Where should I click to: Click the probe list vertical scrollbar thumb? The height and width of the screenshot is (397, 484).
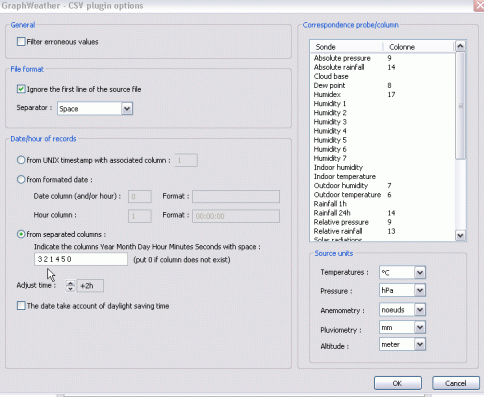coord(460,105)
